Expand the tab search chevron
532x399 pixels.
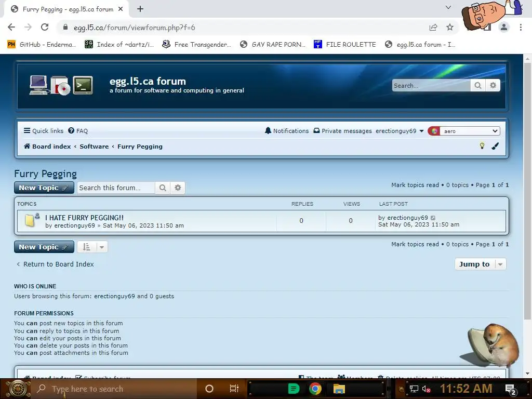point(448,7)
